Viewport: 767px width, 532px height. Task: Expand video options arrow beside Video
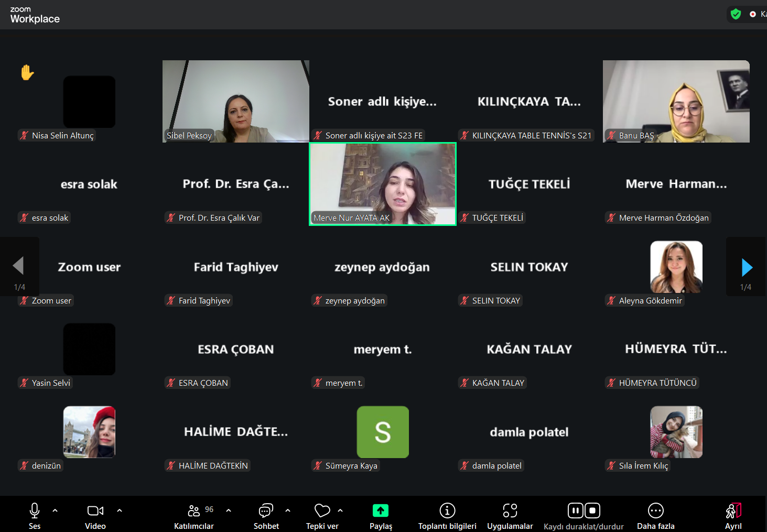tap(120, 511)
